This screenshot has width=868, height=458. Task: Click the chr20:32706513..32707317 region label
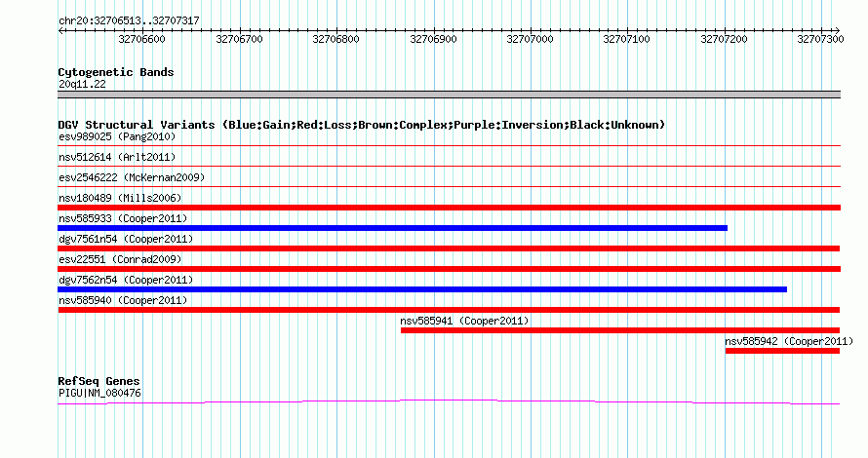129,21
